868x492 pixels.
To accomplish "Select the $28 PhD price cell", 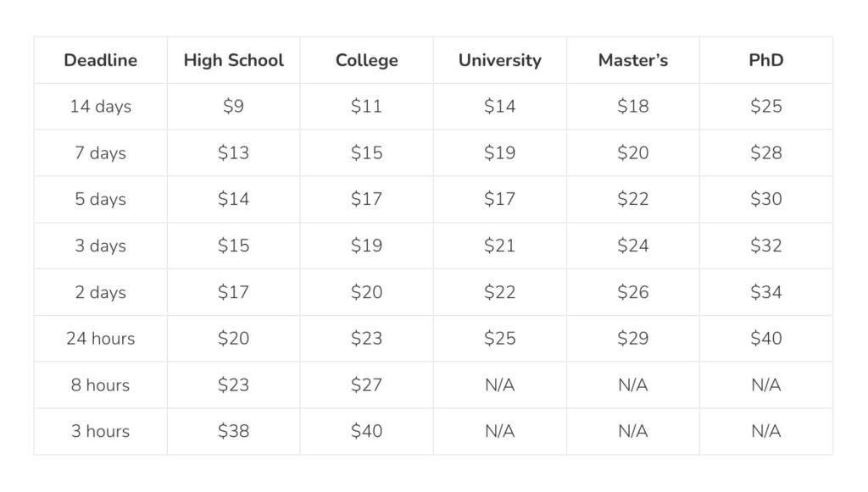I will (x=766, y=152).
